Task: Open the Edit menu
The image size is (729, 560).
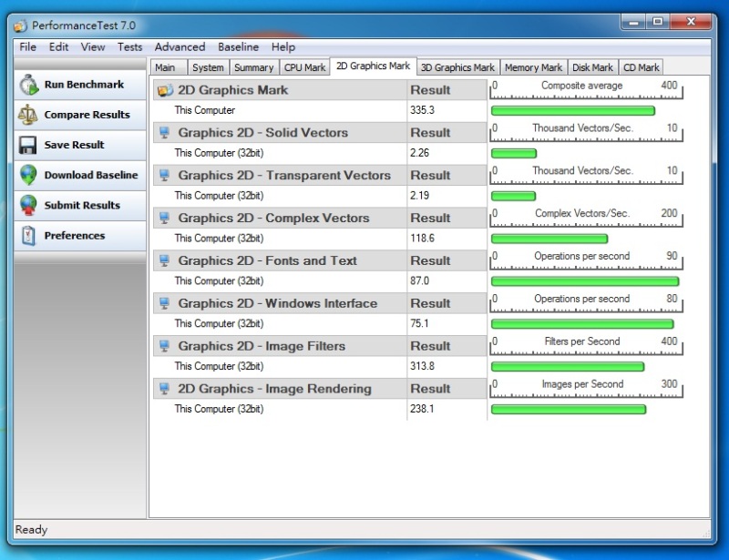Action: click(58, 47)
